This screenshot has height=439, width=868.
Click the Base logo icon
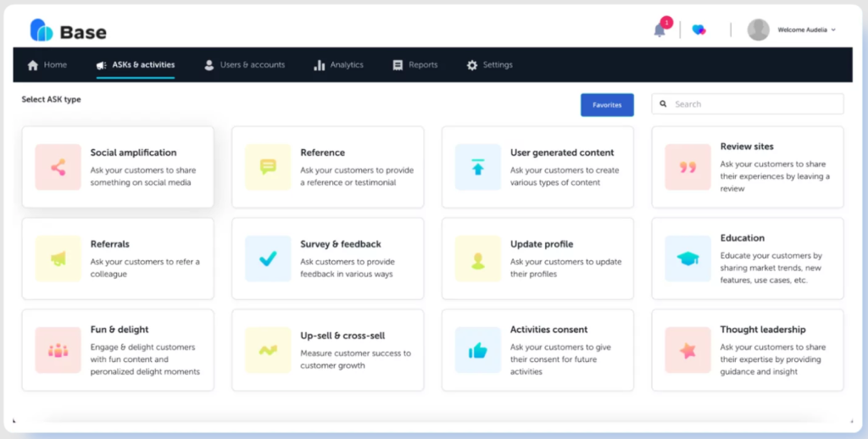[x=41, y=30]
